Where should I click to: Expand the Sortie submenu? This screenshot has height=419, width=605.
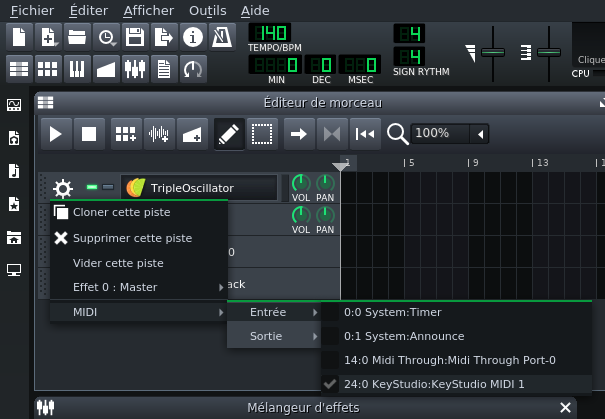pos(274,336)
